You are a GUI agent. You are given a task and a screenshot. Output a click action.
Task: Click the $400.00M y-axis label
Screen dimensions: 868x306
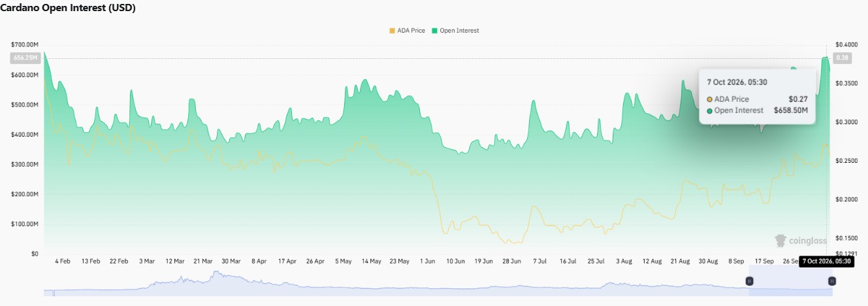25,134
